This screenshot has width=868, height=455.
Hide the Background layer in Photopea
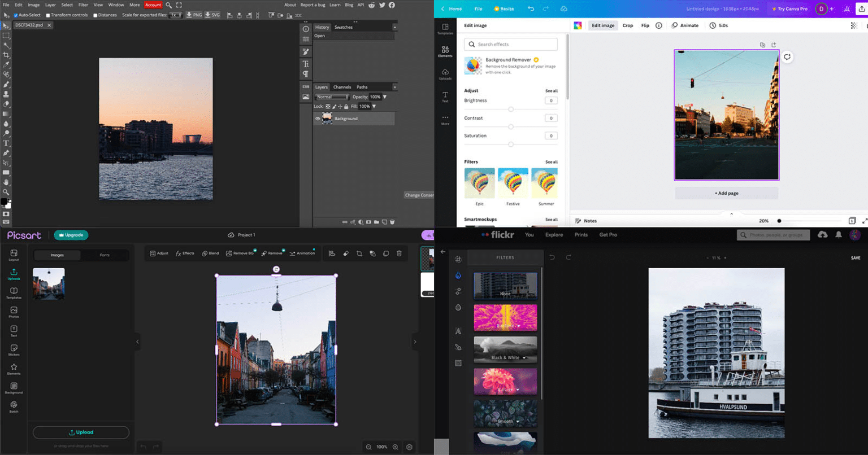click(317, 119)
